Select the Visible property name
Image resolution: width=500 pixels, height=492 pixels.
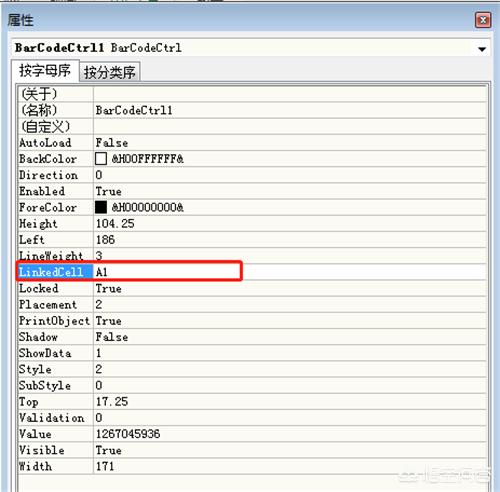click(x=42, y=450)
